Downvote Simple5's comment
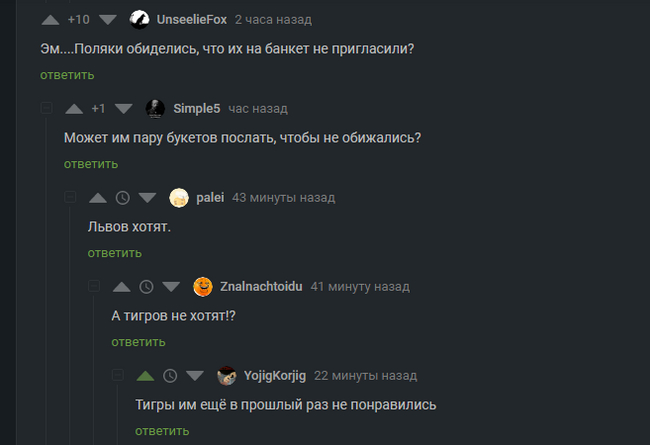650x445 pixels. 124,108
